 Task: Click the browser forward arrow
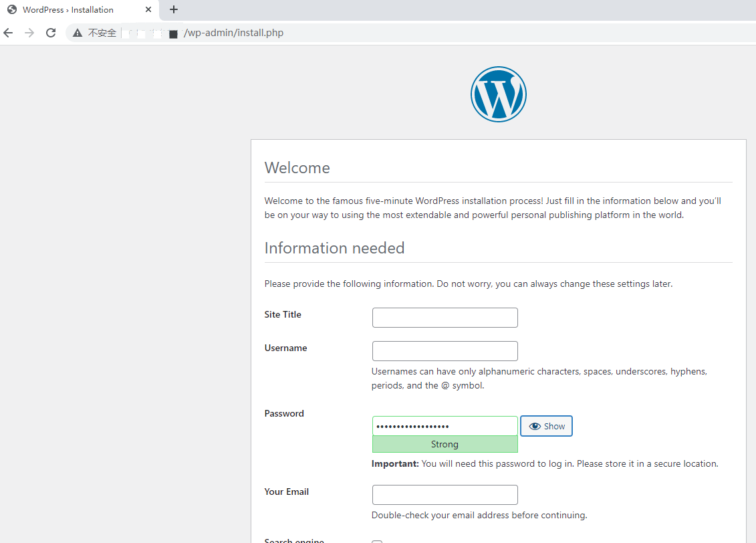pyautogui.click(x=29, y=33)
